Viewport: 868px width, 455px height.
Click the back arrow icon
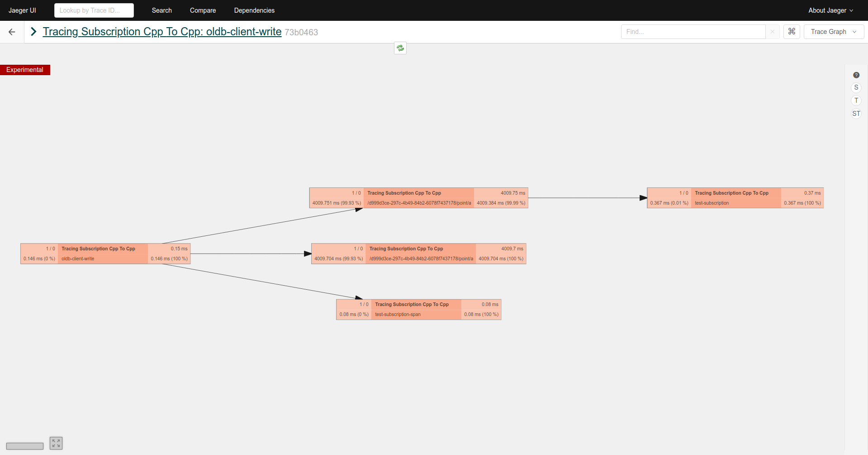[12, 32]
